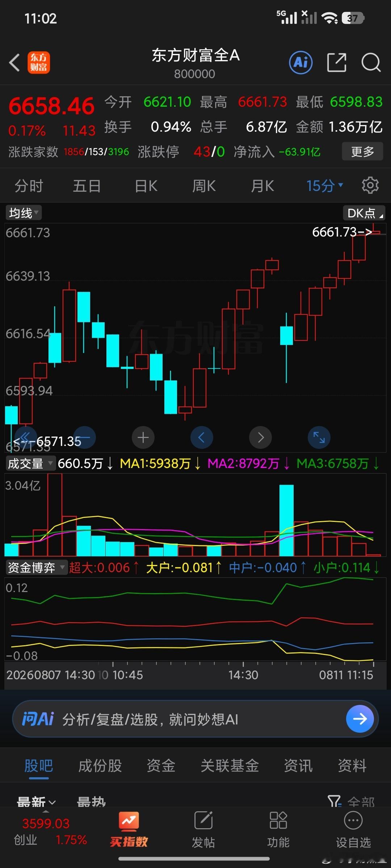Open the 东方财富 orange app logo
Screen dimensions: 391x868
[x=39, y=63]
